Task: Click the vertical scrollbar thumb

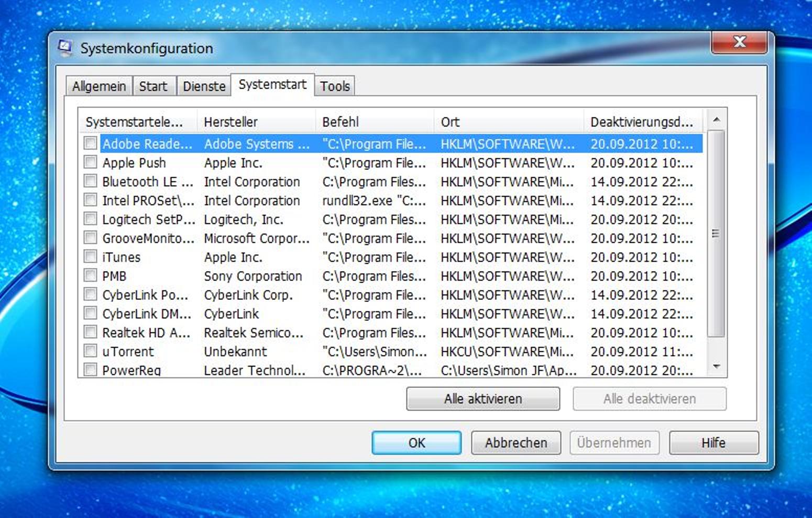Action: point(716,233)
